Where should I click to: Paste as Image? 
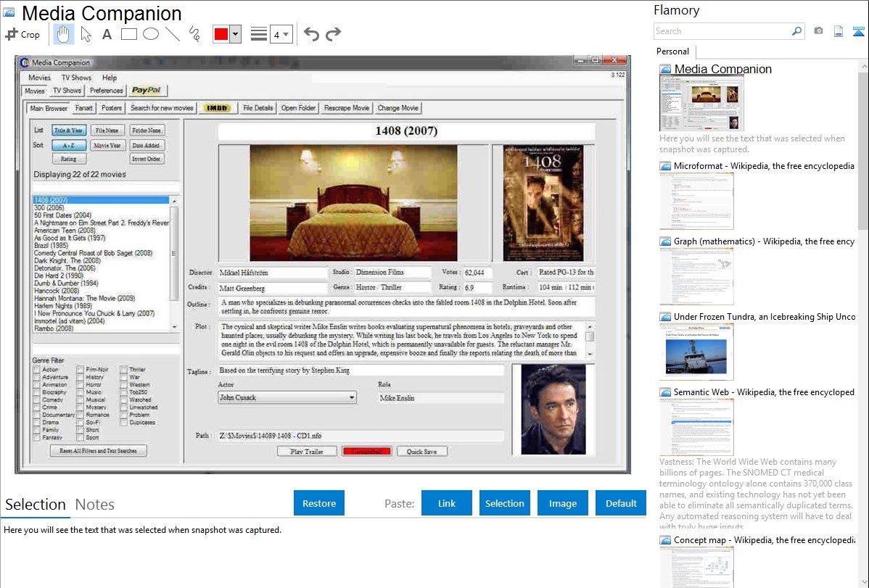562,503
